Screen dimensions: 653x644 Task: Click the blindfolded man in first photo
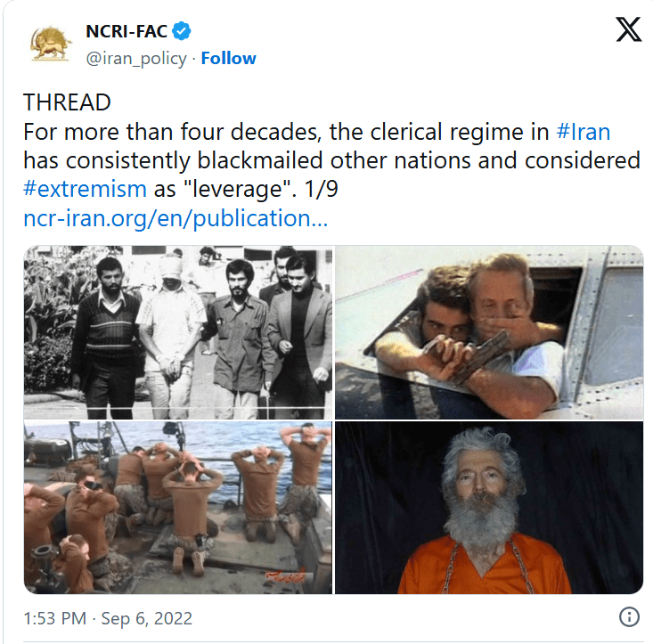tap(171, 337)
